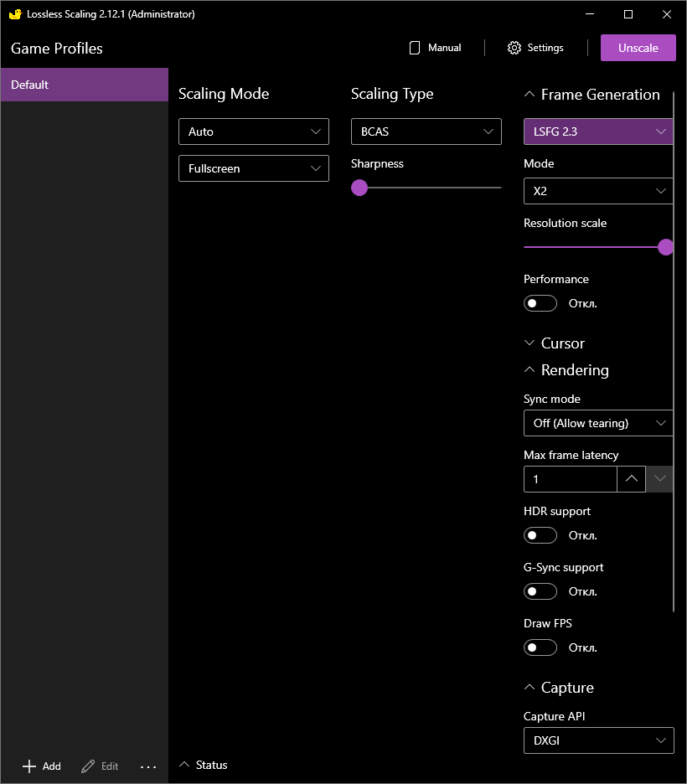Turn on Draw FPS toggle
Screen dimensions: 687x784
coord(540,647)
